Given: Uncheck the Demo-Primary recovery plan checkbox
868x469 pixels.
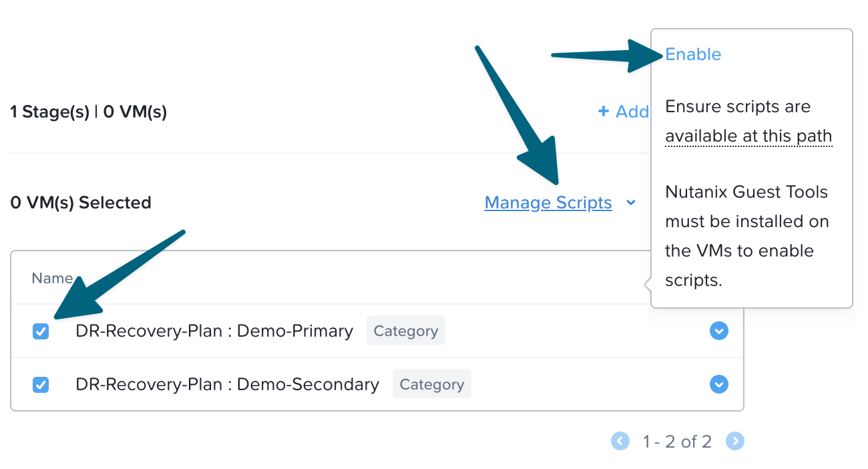Looking at the screenshot, I should pyautogui.click(x=41, y=331).
